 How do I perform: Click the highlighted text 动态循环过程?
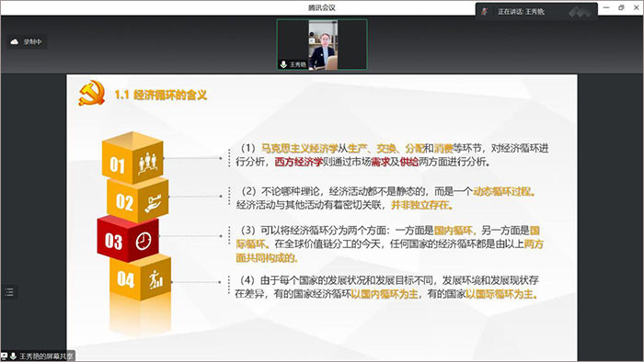(502, 191)
